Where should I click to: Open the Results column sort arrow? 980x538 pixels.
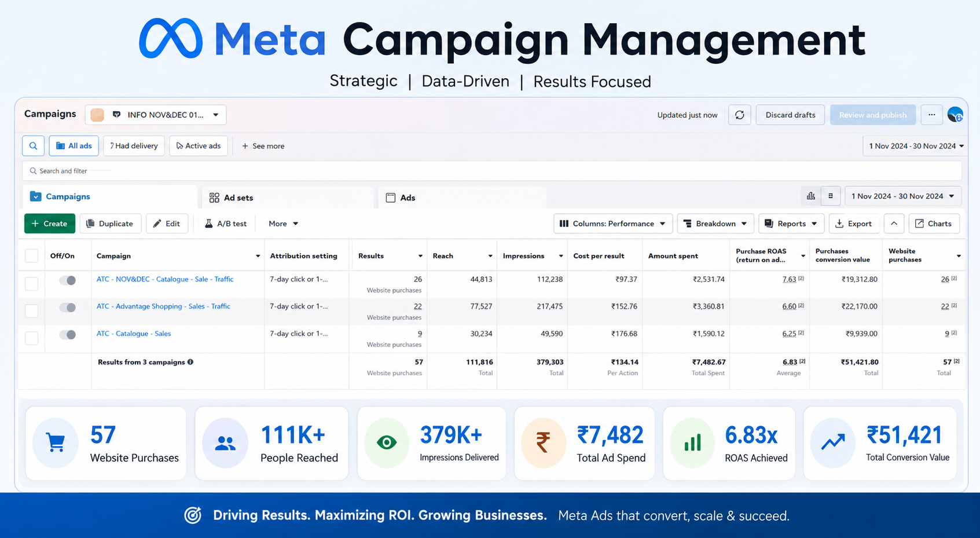420,256
